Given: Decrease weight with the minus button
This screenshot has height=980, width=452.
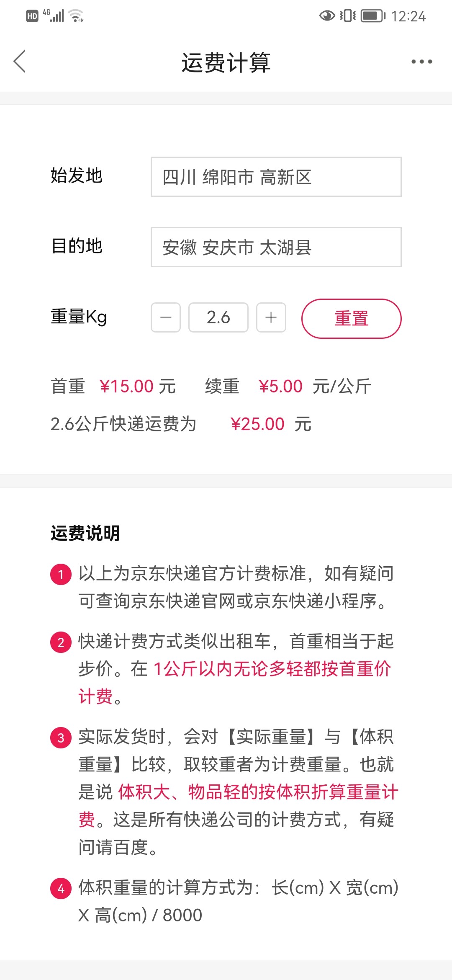Looking at the screenshot, I should 166,317.
